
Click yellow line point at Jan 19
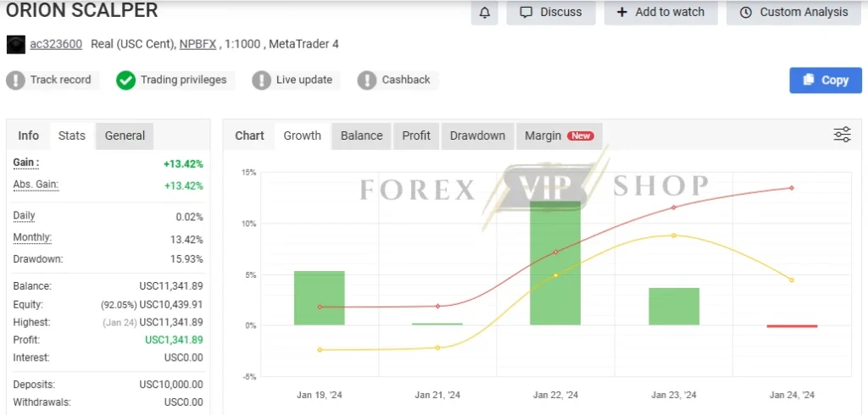320,350
